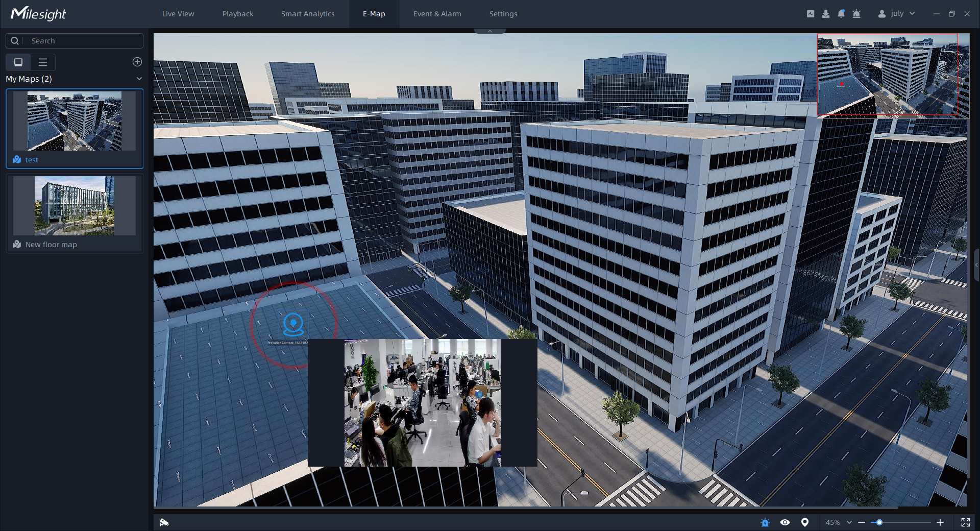Image resolution: width=980 pixels, height=531 pixels.
Task: Open the system monitor icon in header
Action: [811, 14]
